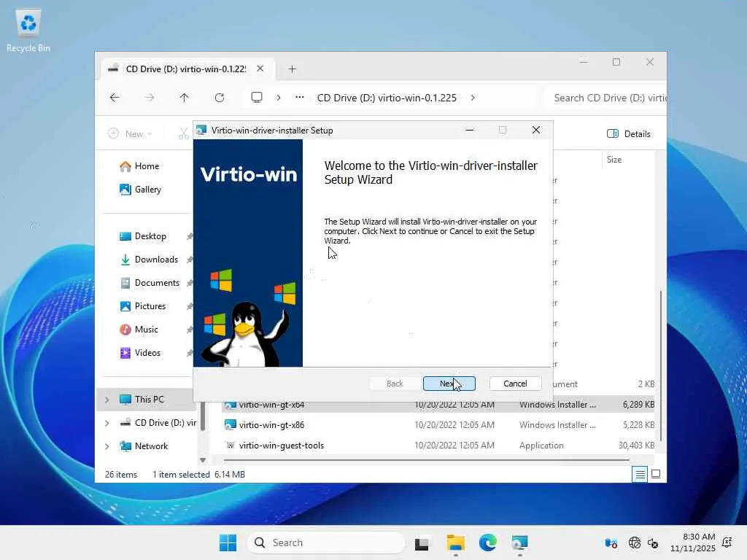Go back in File Explorer navigation

pos(115,98)
